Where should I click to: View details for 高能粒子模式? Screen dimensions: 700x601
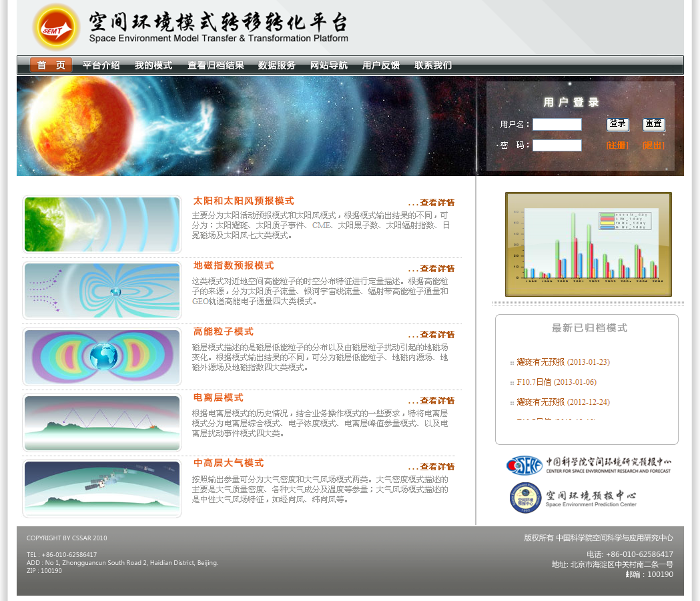[432, 335]
